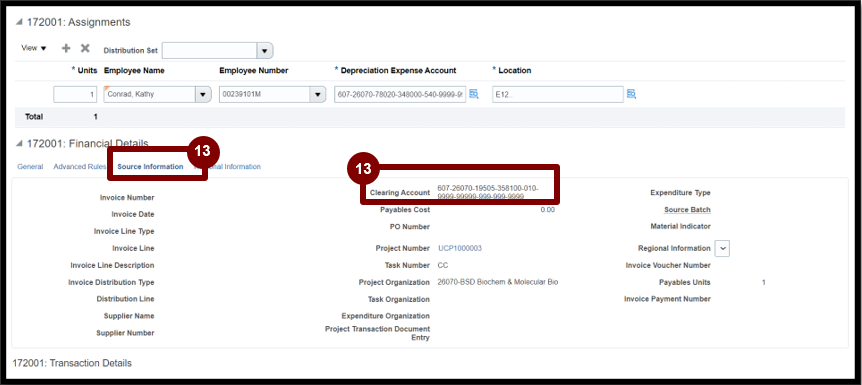This screenshot has width=862, height=385.
Task: Expand the Distribution Set dropdown arrow
Action: pyautogui.click(x=265, y=51)
